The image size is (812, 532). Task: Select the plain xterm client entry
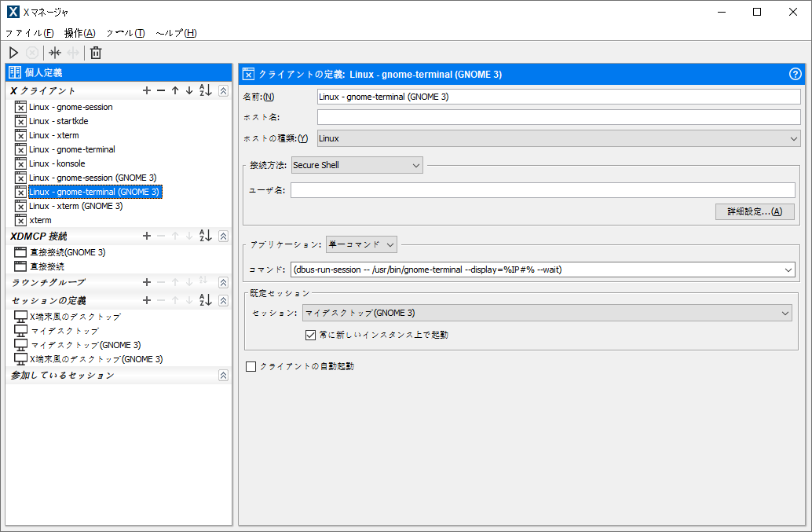40,220
